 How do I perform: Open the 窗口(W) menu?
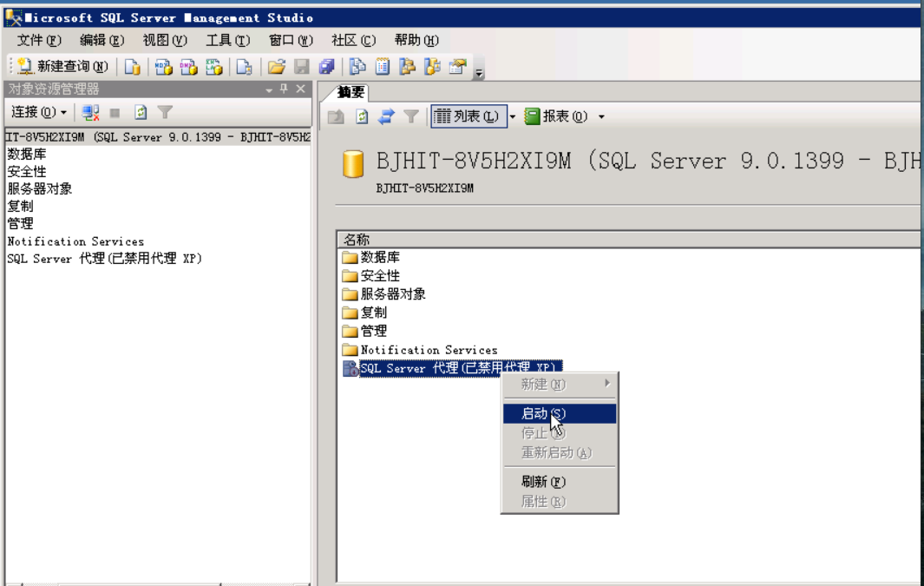click(x=291, y=40)
